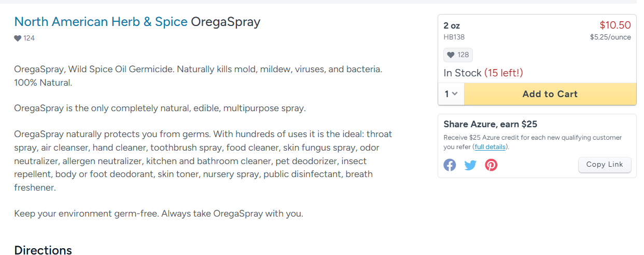Share the product on Facebook
644x255 pixels.
pos(450,165)
